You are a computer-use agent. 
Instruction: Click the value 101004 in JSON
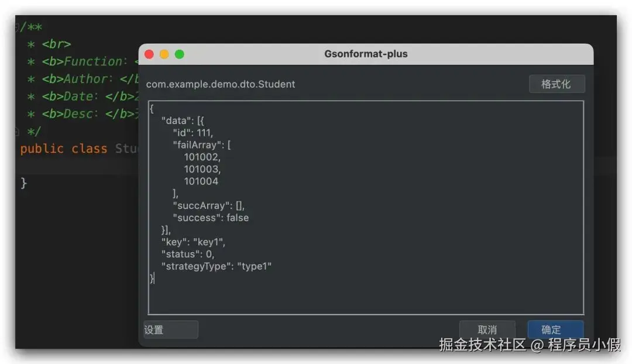(x=201, y=181)
